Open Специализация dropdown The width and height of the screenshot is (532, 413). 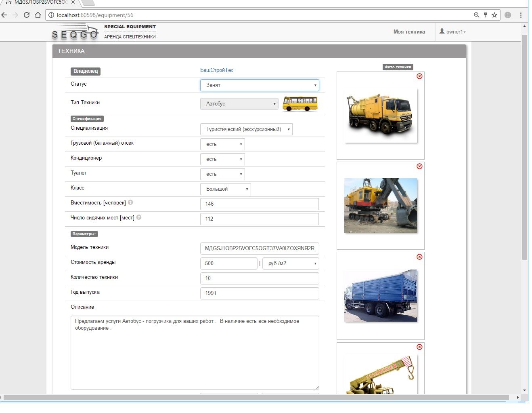point(246,129)
